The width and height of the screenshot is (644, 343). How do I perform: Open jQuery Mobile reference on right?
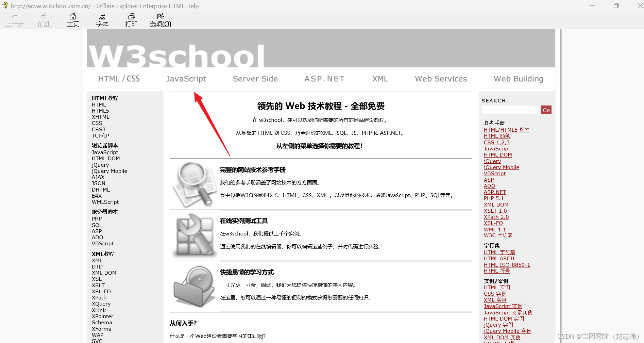[x=502, y=167]
